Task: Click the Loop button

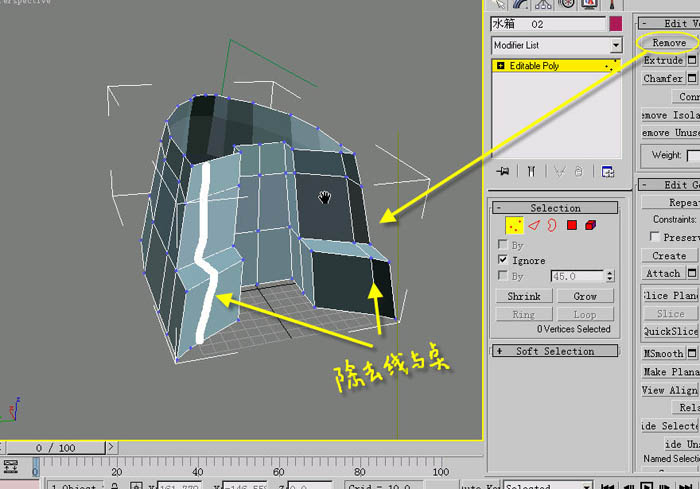Action: (x=585, y=314)
